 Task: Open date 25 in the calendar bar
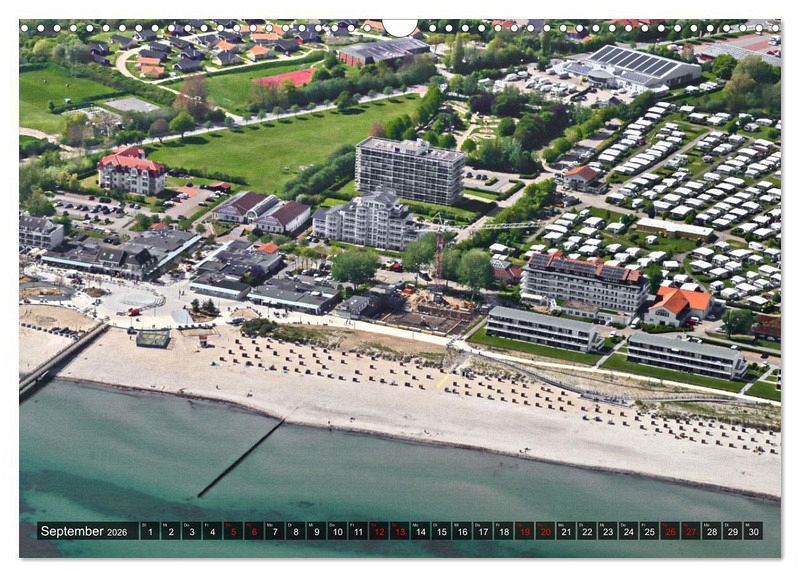pos(649,531)
